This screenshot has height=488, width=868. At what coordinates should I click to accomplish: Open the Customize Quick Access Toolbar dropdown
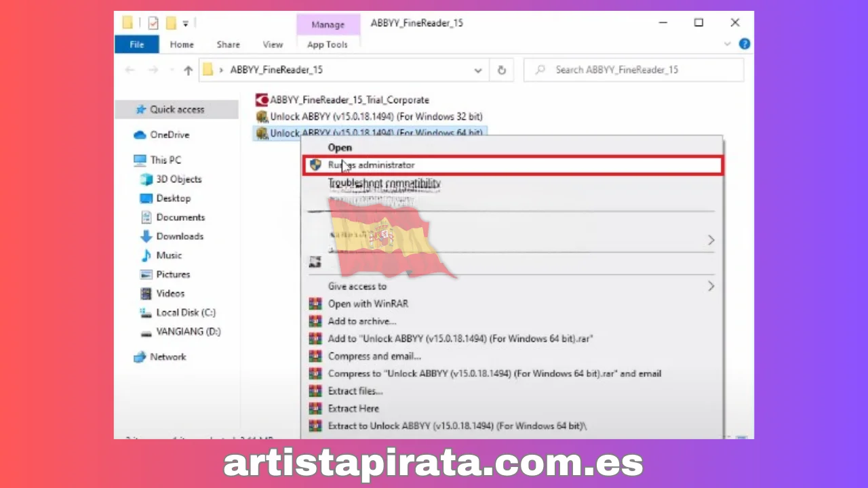(x=185, y=24)
